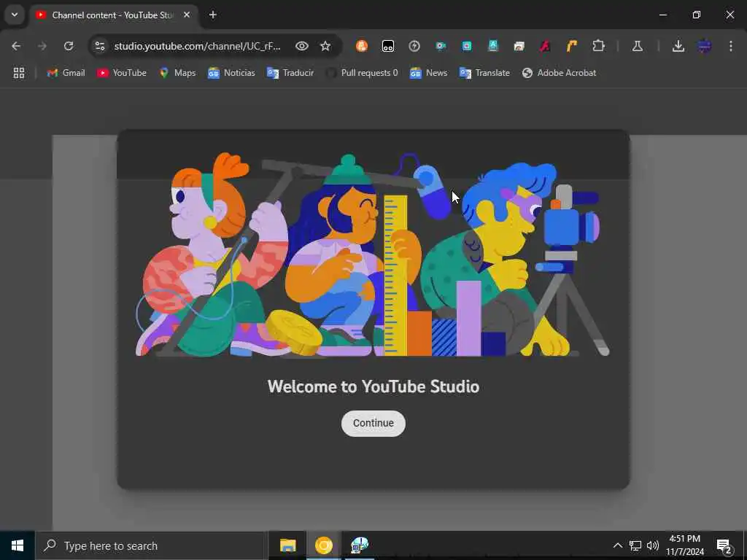This screenshot has height=560, width=747.
Task: Select the Channel content YouTube Studio tab
Action: click(x=112, y=15)
